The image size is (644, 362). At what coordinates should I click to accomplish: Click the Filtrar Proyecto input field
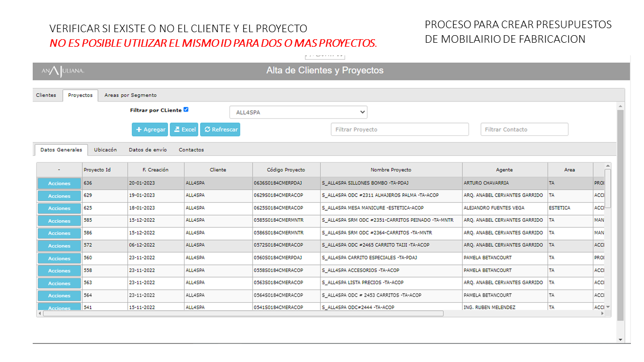click(399, 130)
